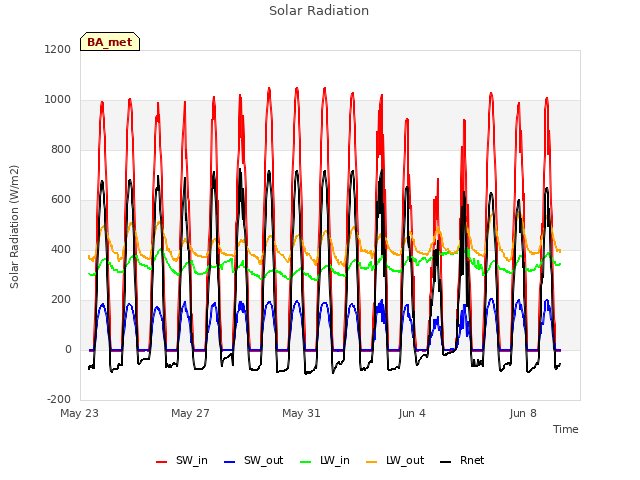Click the Solar Radiation chart title
The height and width of the screenshot is (480, 640).
[319, 11]
